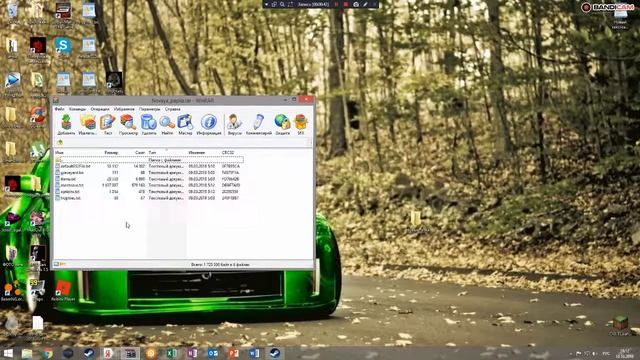This screenshot has width=640, height=360.
Task: Click the Windows Start button
Action: pyautogui.click(x=8, y=353)
